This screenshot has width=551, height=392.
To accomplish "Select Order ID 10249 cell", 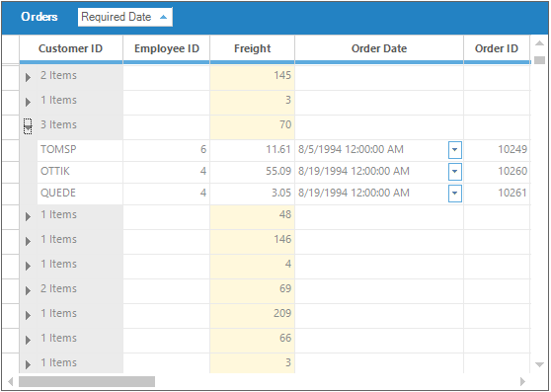I will point(497,150).
